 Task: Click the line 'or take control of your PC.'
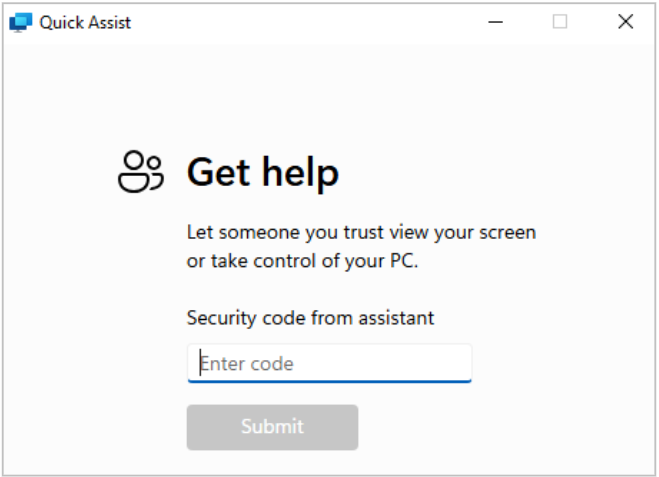click(301, 262)
